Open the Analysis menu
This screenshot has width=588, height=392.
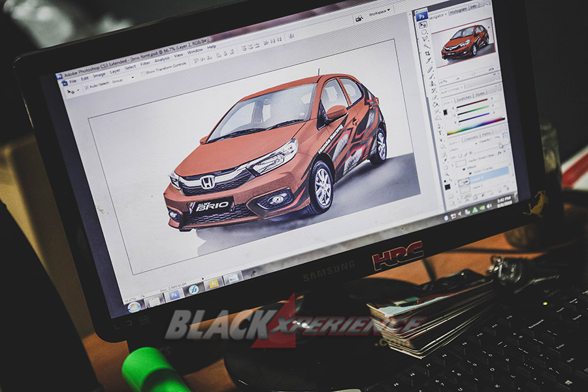[162, 59]
